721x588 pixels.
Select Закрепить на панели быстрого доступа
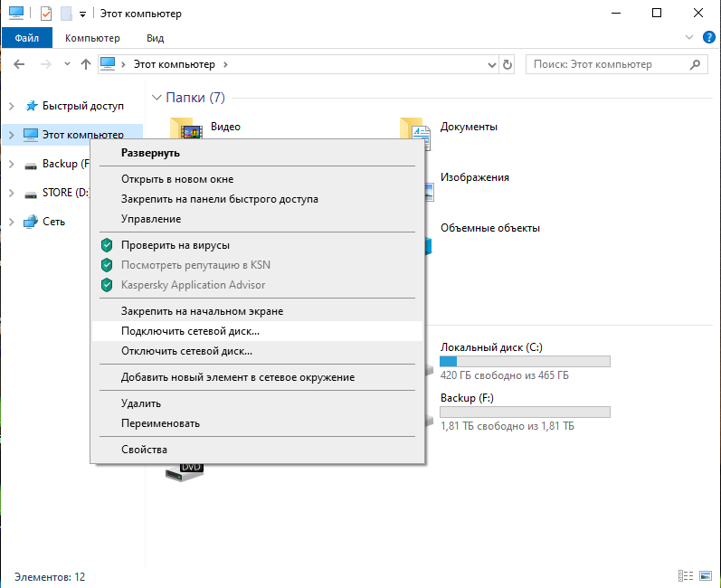pyautogui.click(x=257, y=199)
